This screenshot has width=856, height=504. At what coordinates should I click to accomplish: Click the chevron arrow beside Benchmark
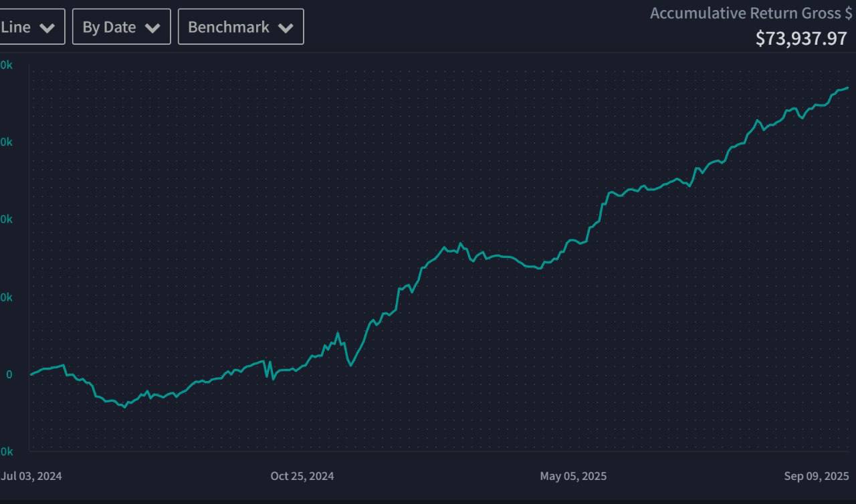pyautogui.click(x=286, y=28)
